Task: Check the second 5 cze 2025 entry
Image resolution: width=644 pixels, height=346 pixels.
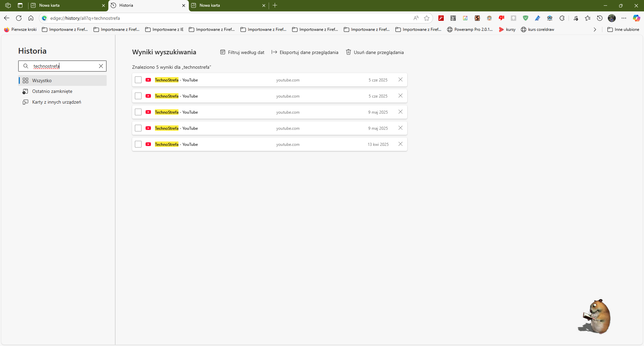Action: [x=138, y=96]
